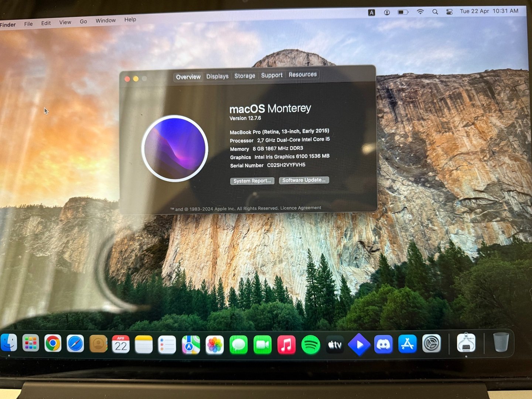Open the Contacts app in Dock
Screen dimensions: 532x399
tap(98, 344)
